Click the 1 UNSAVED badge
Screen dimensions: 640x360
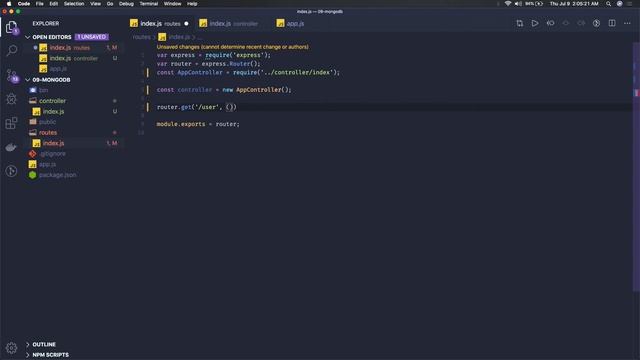coord(92,37)
